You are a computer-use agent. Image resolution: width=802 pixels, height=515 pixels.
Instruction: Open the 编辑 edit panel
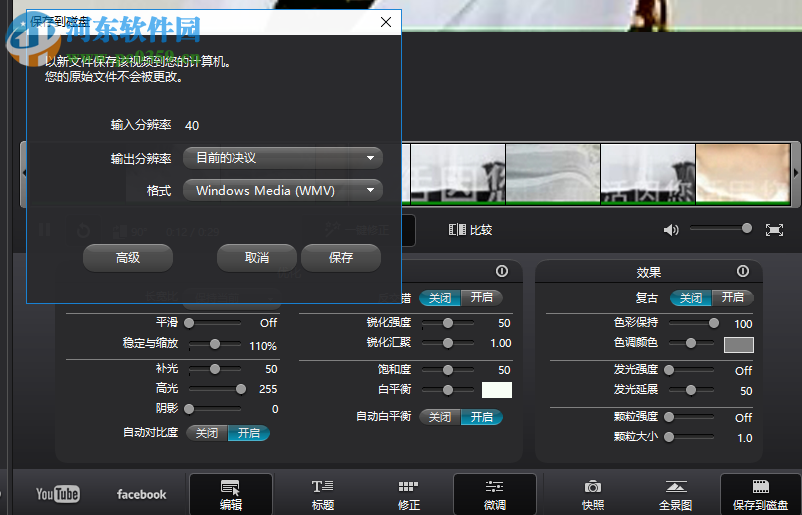tap(231, 494)
